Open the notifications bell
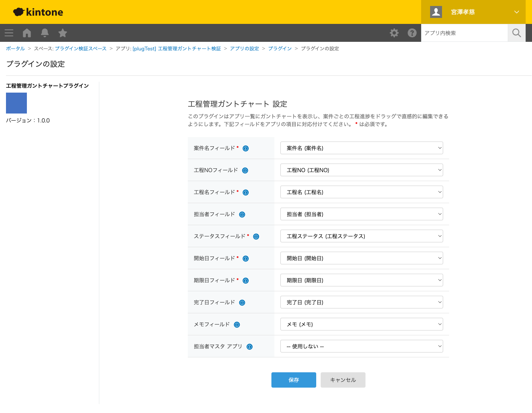The height and width of the screenshot is (413, 532). click(x=45, y=33)
